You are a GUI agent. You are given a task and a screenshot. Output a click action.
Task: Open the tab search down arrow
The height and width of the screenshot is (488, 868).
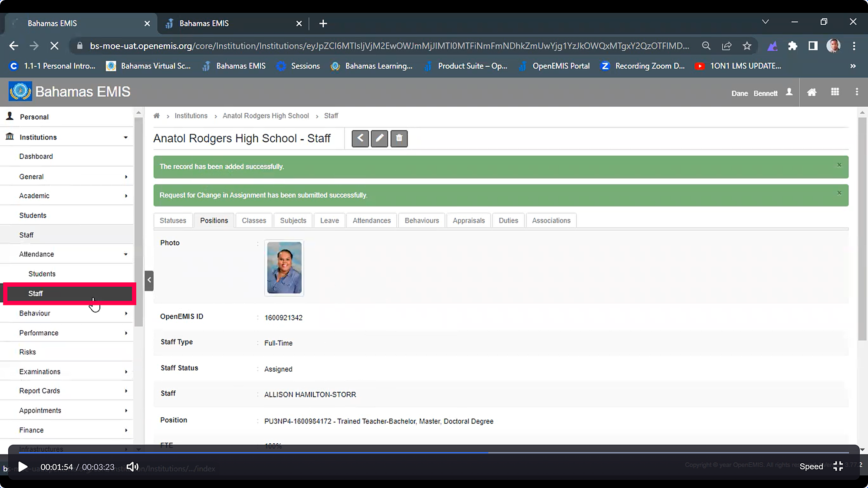[x=766, y=22]
